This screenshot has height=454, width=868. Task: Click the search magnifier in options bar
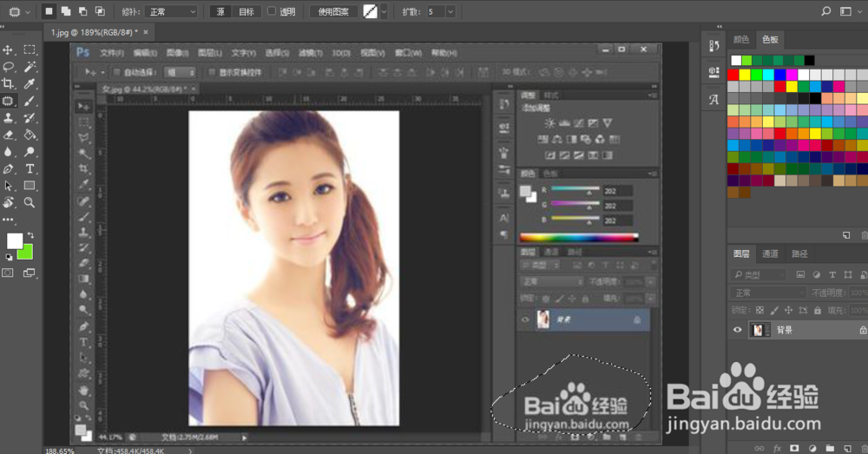pos(826,11)
